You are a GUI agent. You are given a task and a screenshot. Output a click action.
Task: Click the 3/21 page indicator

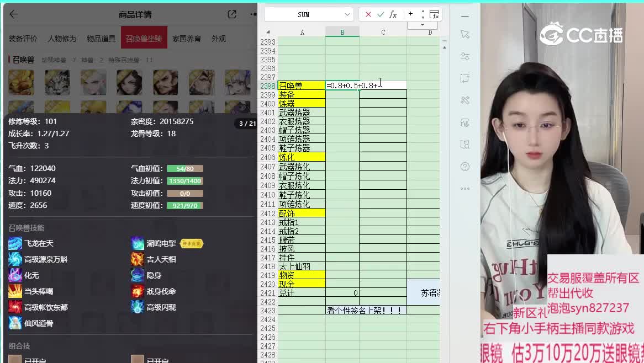tap(247, 123)
